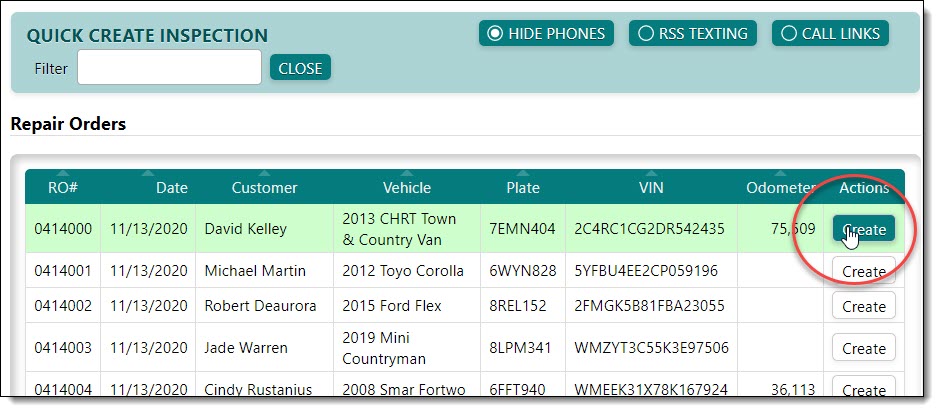Click customer name Robert Deaurora
Viewport: 939px width, 412px height.
pyautogui.click(x=261, y=306)
